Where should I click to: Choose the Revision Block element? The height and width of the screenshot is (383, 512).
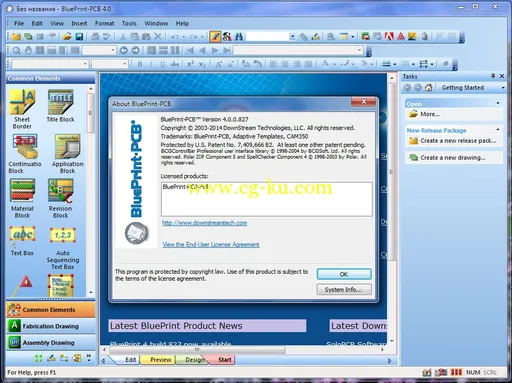pos(60,199)
